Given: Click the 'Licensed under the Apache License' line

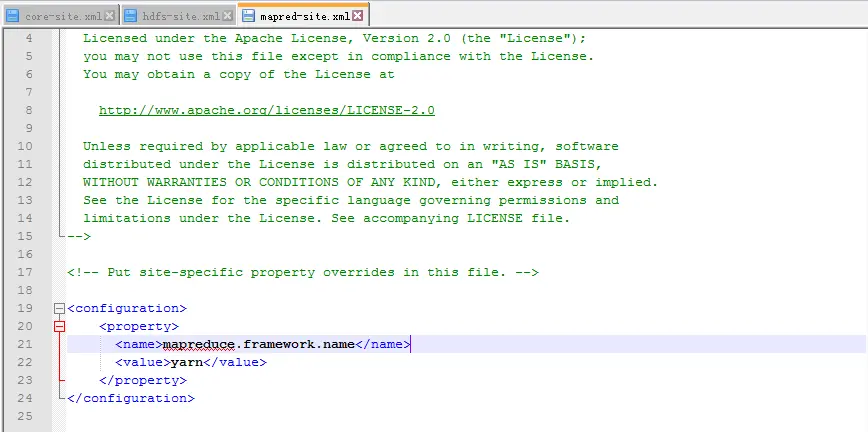Looking at the screenshot, I should [334, 38].
